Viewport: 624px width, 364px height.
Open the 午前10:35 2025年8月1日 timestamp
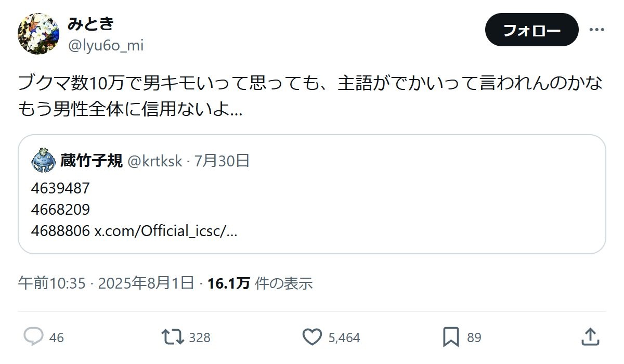(x=106, y=283)
